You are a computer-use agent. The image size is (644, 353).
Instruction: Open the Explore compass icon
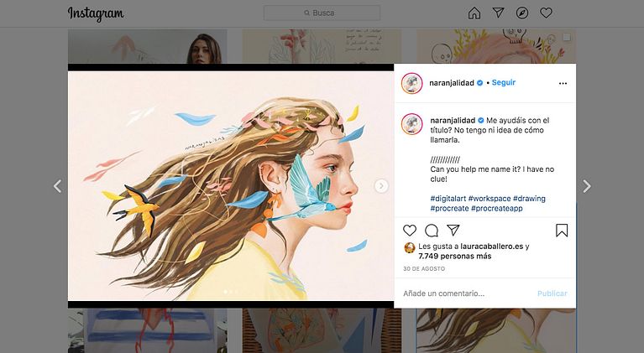(x=522, y=13)
